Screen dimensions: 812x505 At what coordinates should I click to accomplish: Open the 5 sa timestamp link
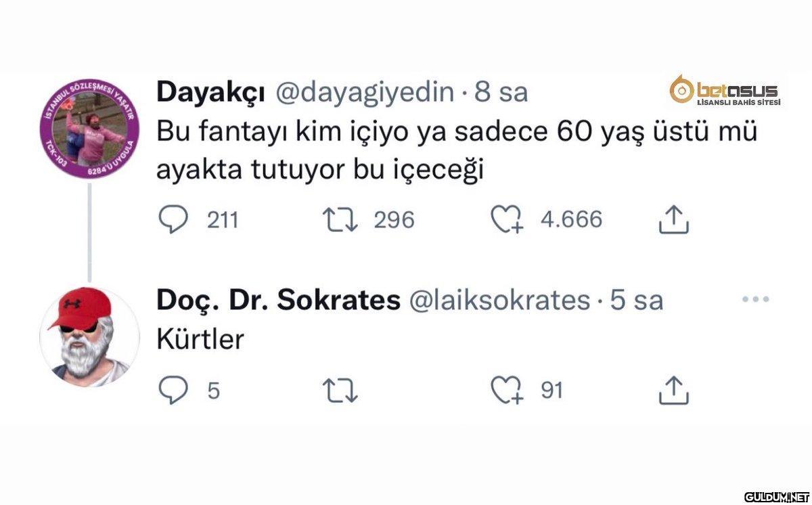[x=637, y=300]
